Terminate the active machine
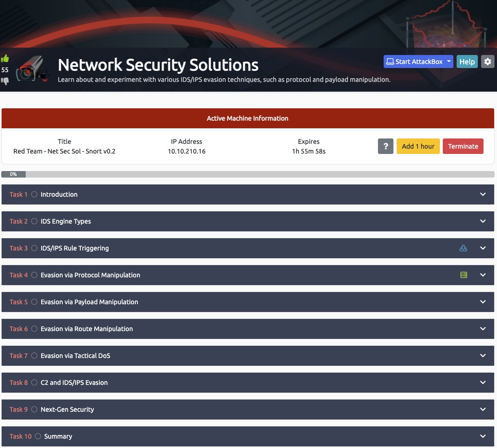Image resolution: width=497 pixels, height=448 pixels. (x=463, y=146)
